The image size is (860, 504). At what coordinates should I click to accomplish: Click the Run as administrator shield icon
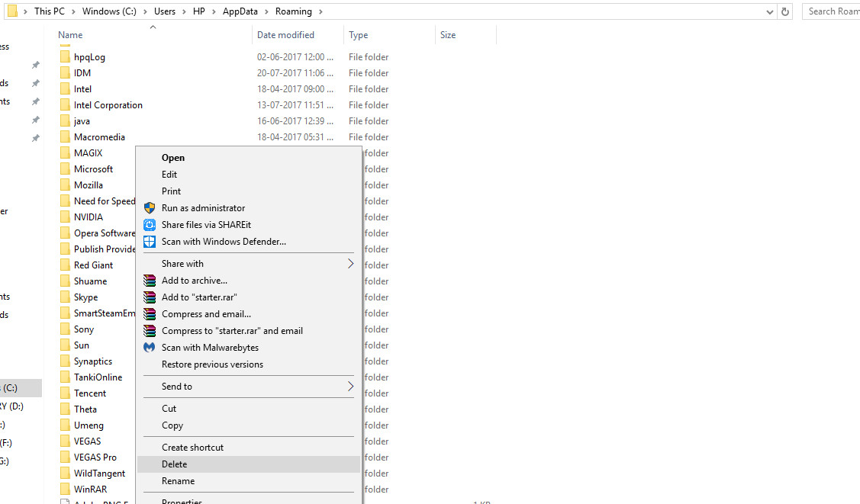point(150,208)
